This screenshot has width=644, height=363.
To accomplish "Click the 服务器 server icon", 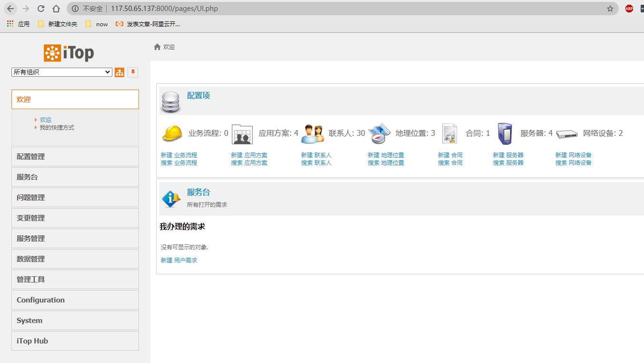I will tap(505, 133).
